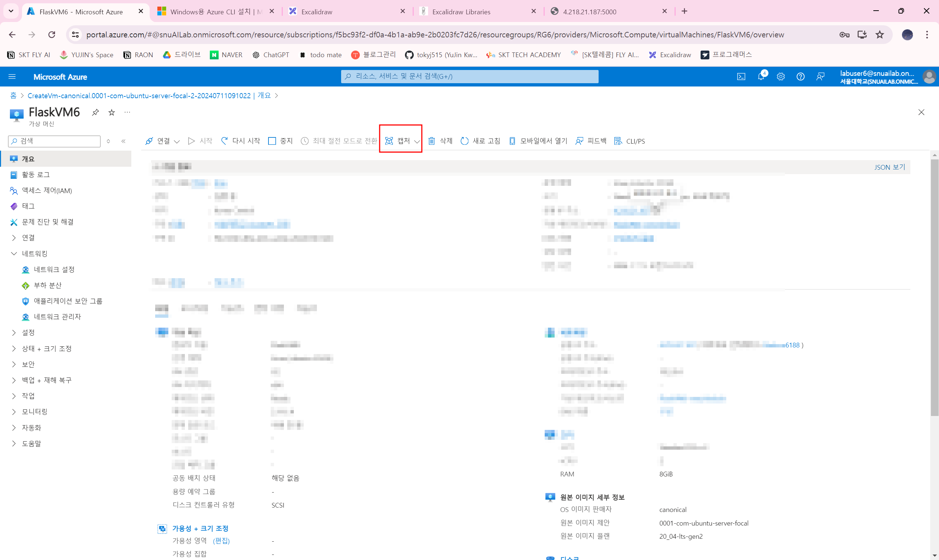Select 활동 로그 in sidebar
Screen dimensions: 939x560
point(36,174)
